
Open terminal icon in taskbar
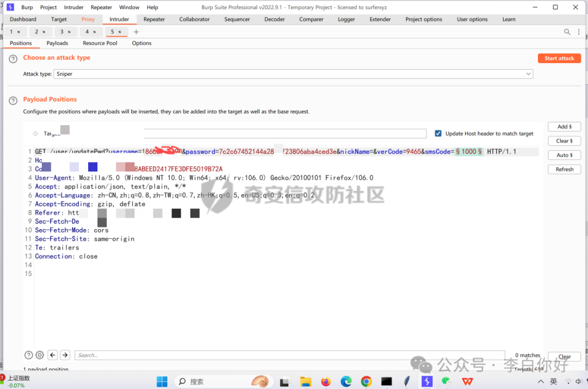[386, 381]
